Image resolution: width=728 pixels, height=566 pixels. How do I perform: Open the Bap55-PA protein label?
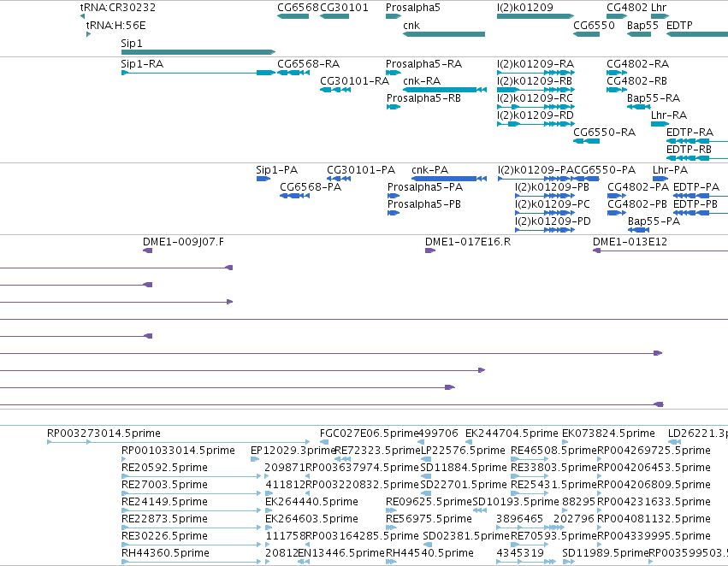tap(654, 221)
